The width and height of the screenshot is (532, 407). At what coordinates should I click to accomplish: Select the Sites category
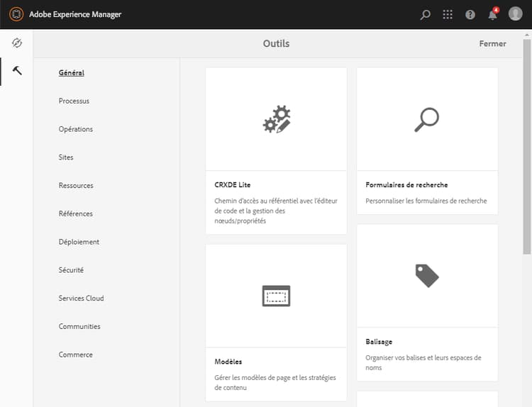click(x=66, y=157)
